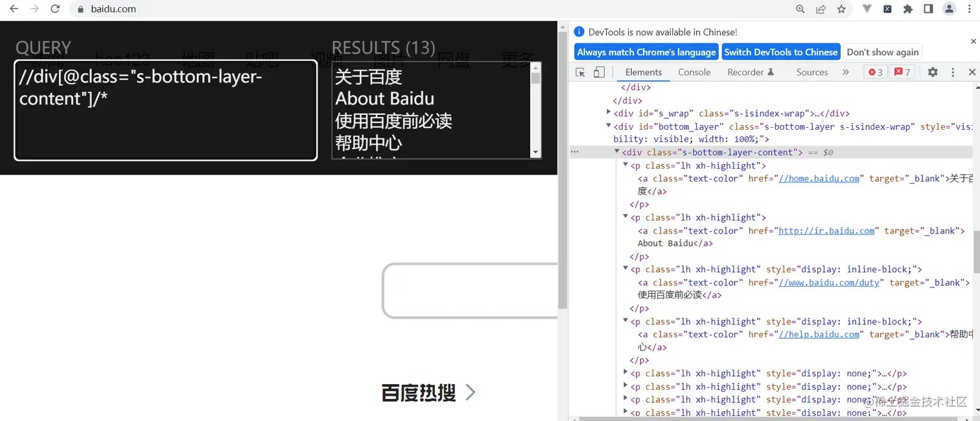
Task: Show the 7 issues counter
Action: 903,72
